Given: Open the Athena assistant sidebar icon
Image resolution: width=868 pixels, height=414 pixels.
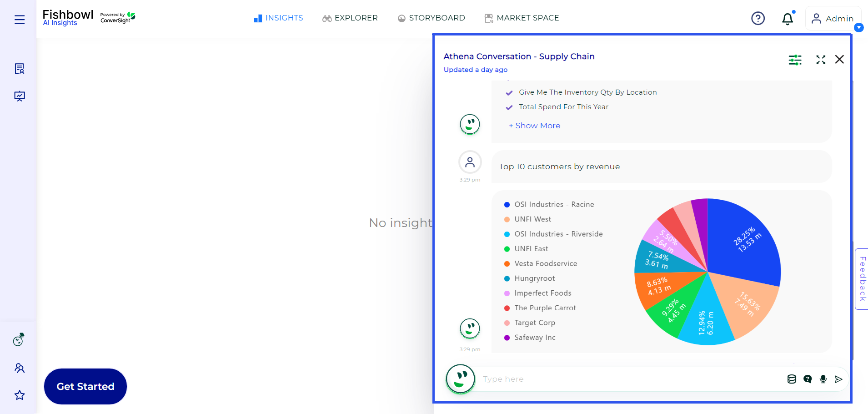Looking at the screenshot, I should (x=19, y=340).
